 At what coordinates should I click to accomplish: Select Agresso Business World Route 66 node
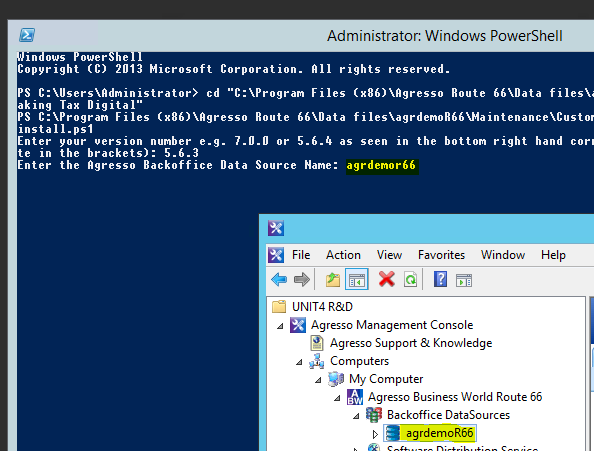455,397
